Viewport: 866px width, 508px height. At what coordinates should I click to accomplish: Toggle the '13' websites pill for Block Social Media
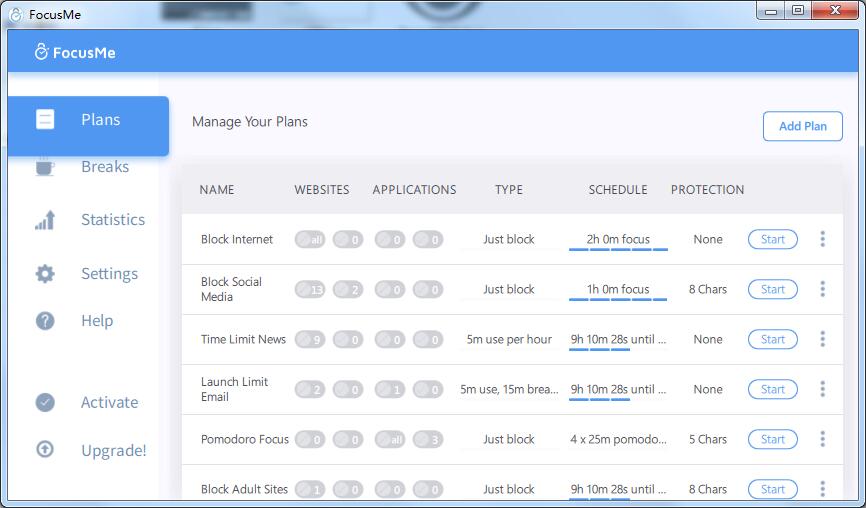click(x=310, y=289)
